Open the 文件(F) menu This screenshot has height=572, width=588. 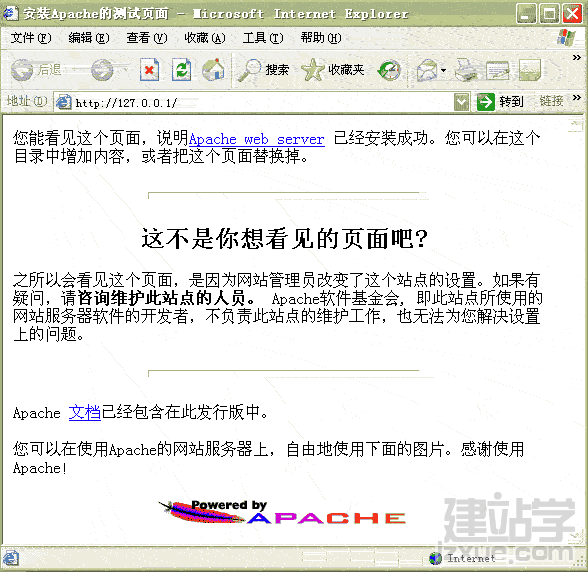pos(31,38)
